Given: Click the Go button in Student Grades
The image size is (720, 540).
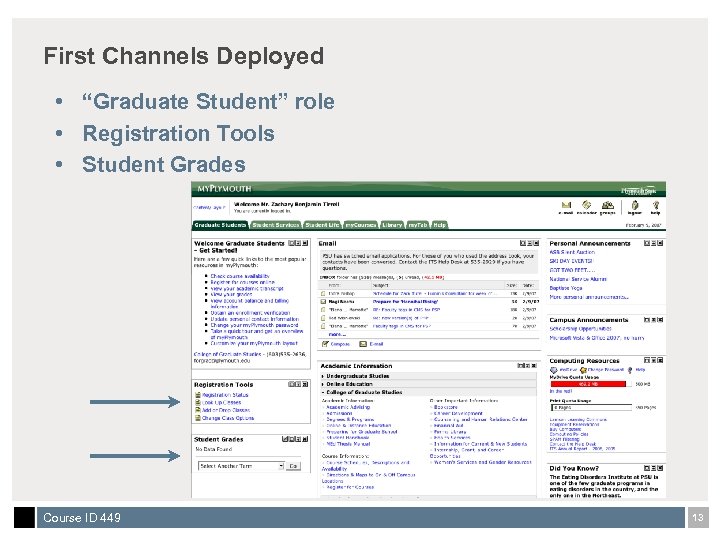Looking at the screenshot, I should tap(293, 466).
